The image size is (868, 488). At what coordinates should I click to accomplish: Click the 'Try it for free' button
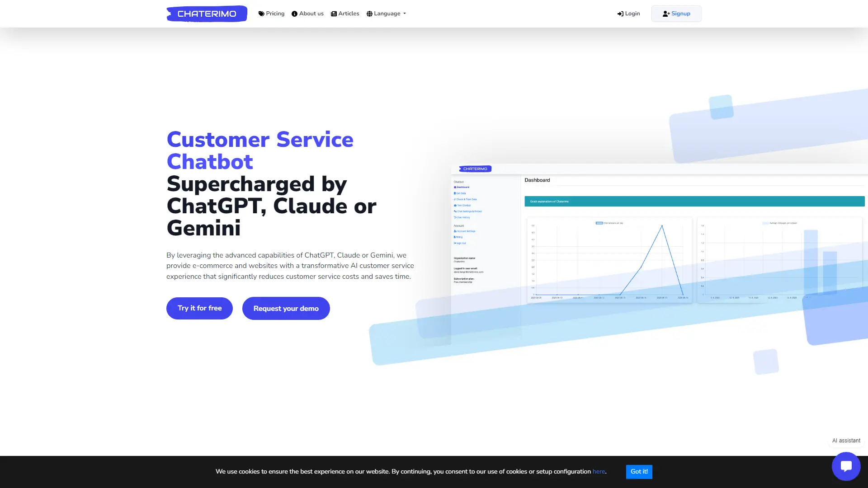(x=199, y=308)
